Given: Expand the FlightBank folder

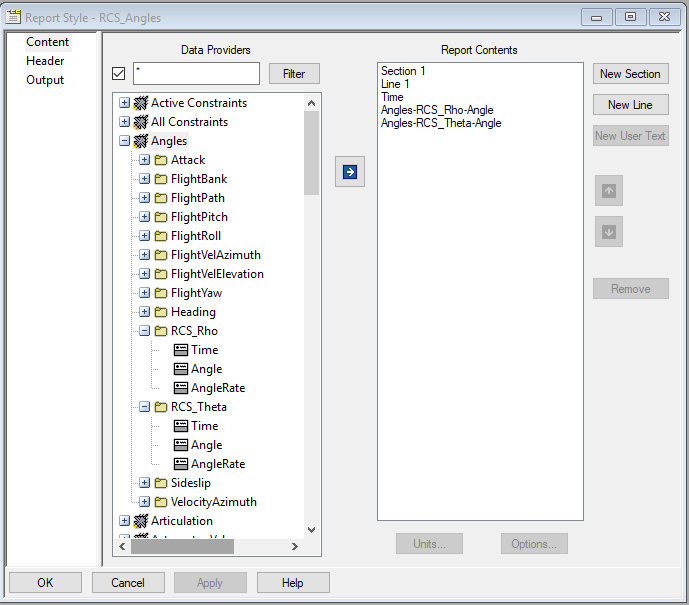Looking at the screenshot, I should pyautogui.click(x=145, y=178).
